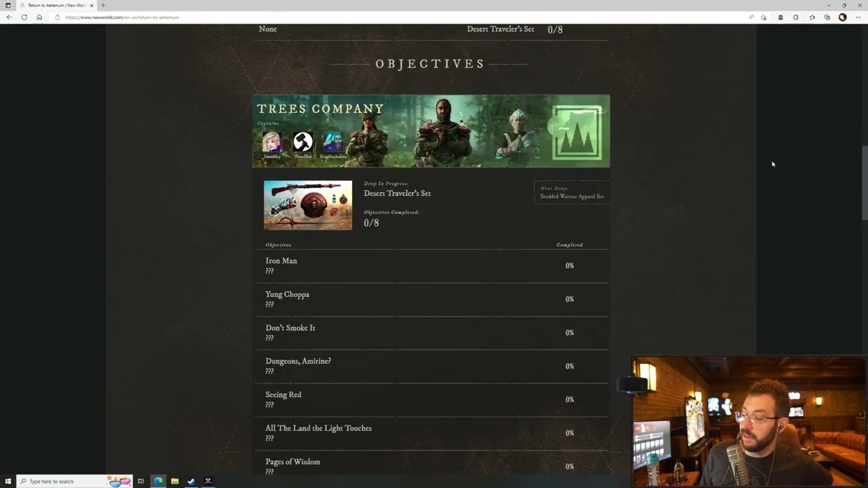Viewport: 868px width, 488px height.
Task: Open Steam from the taskbar
Action: click(191, 481)
